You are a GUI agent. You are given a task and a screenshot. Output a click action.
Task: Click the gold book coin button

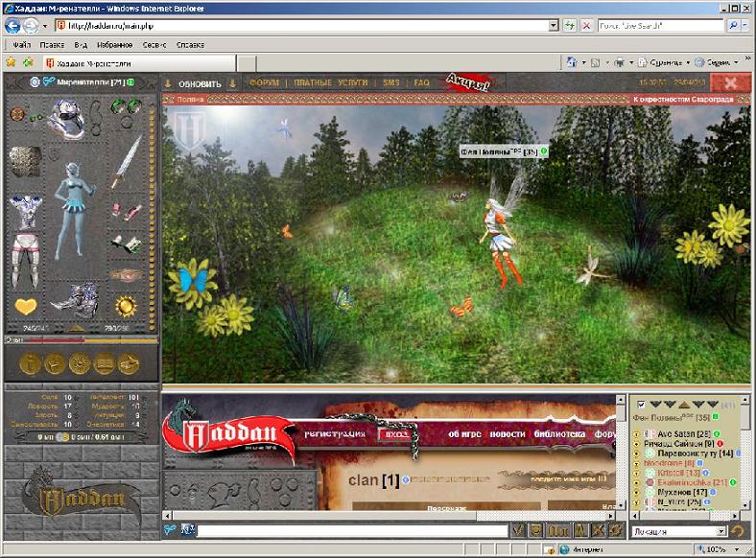tap(104, 362)
